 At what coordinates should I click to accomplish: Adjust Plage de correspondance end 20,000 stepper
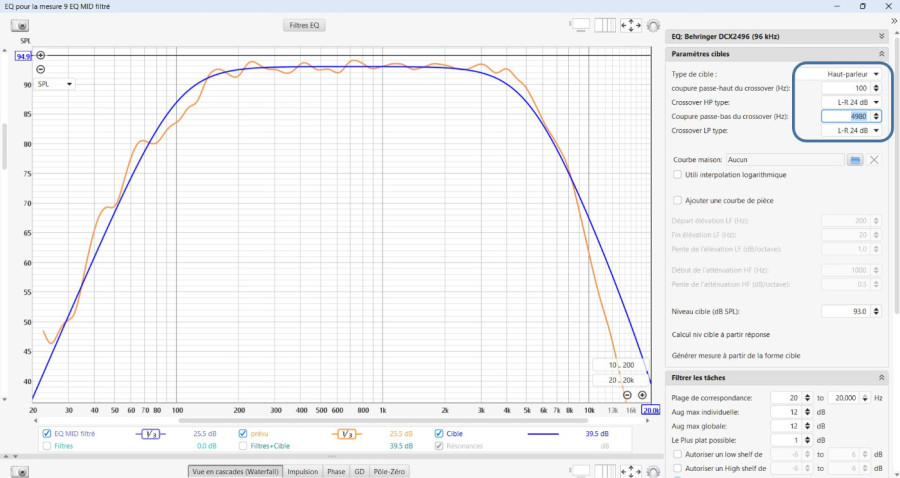865,398
